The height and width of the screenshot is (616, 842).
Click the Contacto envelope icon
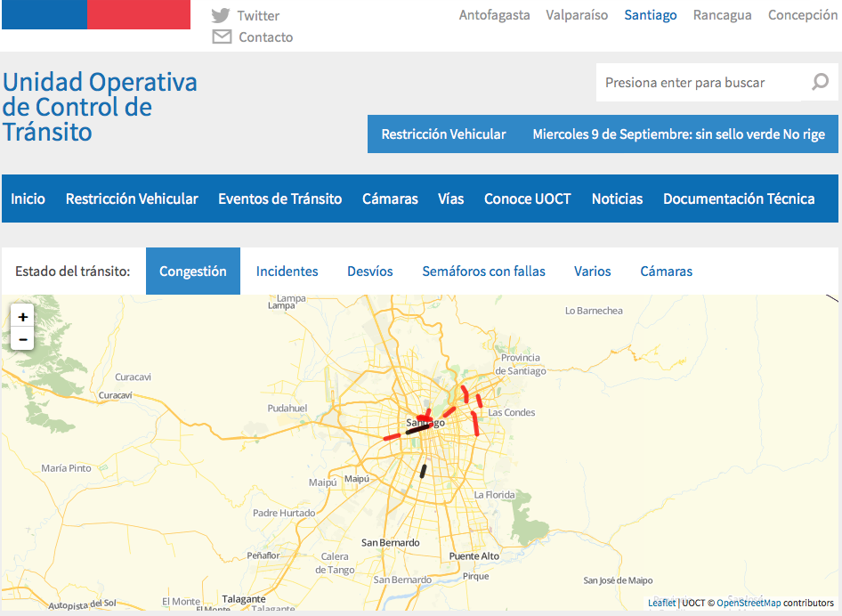click(222, 36)
